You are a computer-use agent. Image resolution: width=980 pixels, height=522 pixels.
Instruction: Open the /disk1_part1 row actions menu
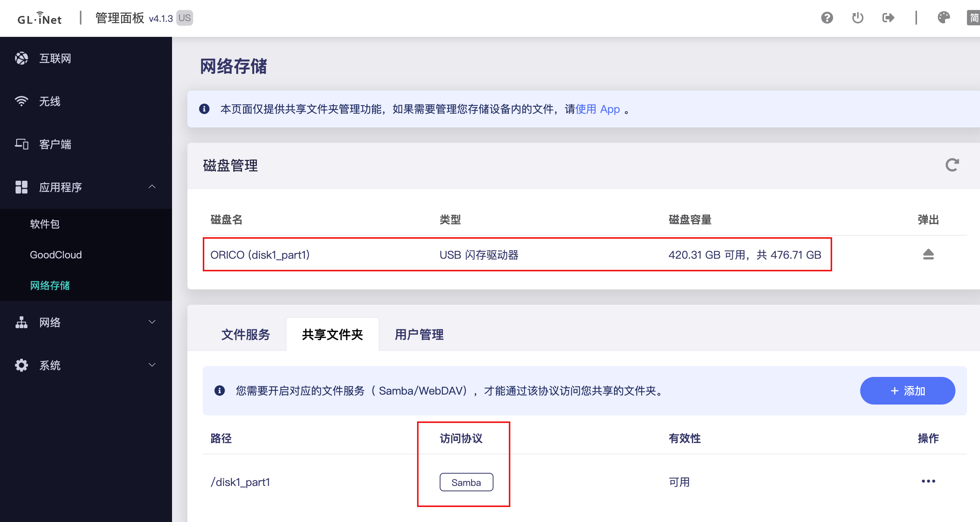pos(928,481)
